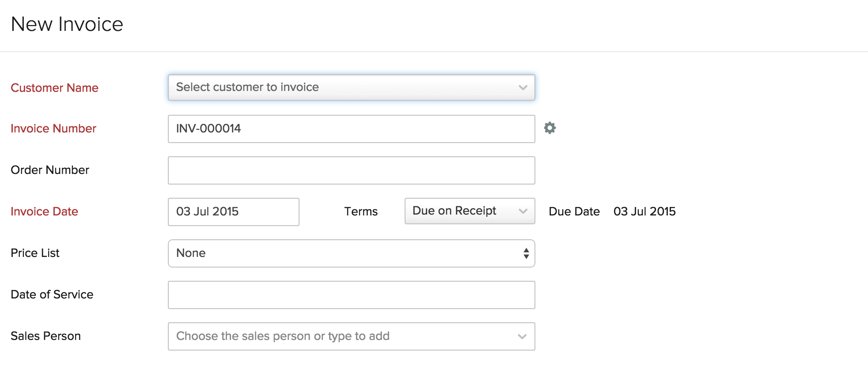The image size is (868, 366).
Task: Click the Sales Person label
Action: tap(45, 336)
